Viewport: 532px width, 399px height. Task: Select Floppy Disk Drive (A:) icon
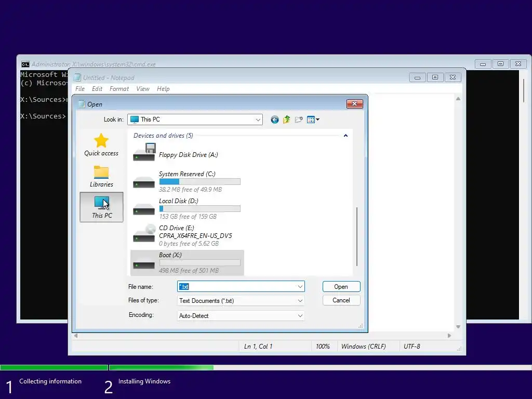pos(144,152)
